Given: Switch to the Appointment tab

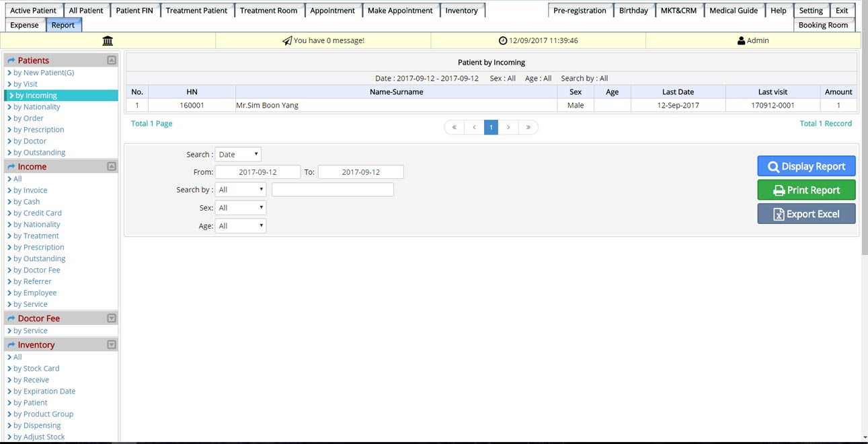Looking at the screenshot, I should point(332,11).
